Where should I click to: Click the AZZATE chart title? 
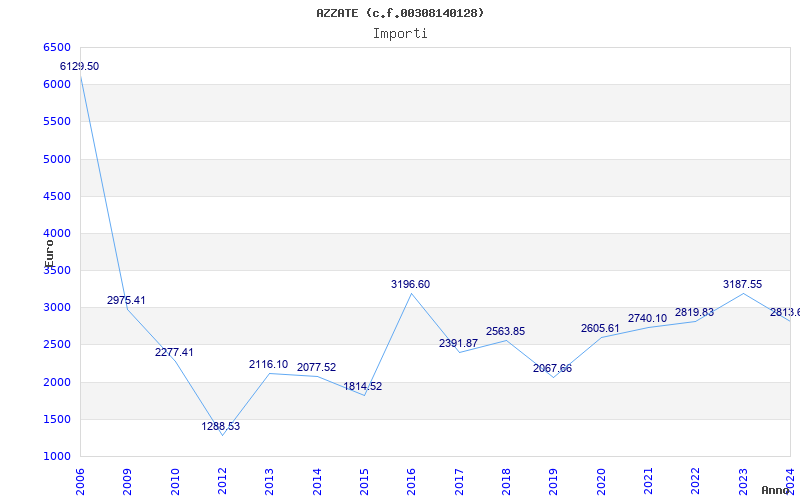pos(400,13)
